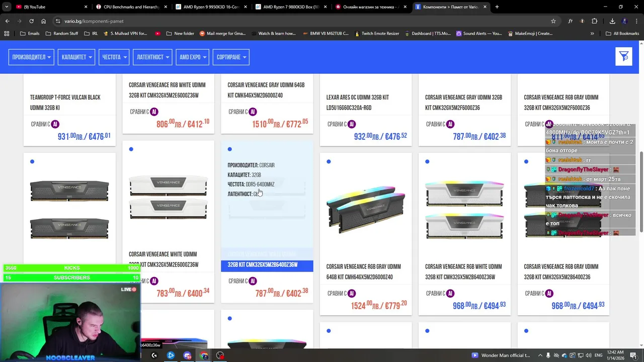Image resolution: width=644 pixels, height=362 pixels.
Task: Open highlighted 32GB KIT CMK32GX5M2B6400Z36W title
Action: 263,265
